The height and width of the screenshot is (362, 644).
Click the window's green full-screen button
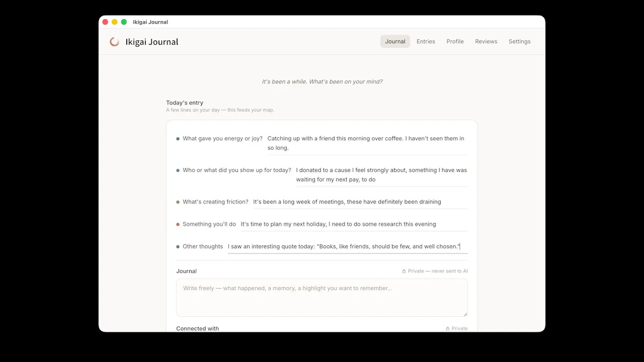tap(124, 22)
